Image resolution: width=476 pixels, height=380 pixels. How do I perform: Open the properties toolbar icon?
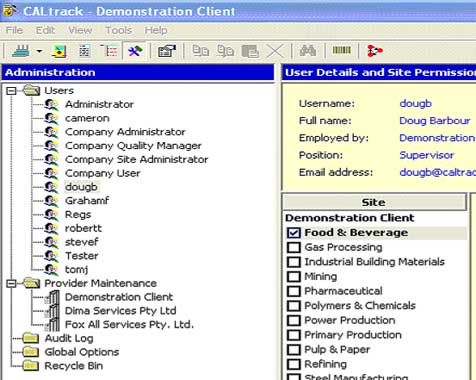pos(166,51)
